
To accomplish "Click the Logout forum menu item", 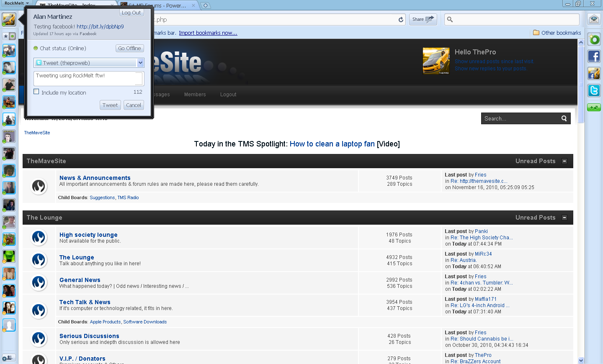I will coord(228,95).
